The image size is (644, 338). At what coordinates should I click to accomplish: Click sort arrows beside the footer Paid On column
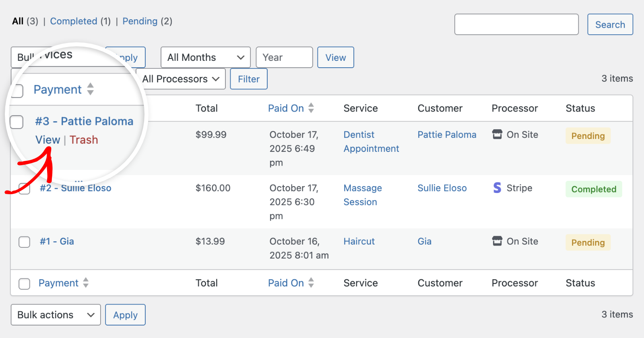[x=311, y=283]
